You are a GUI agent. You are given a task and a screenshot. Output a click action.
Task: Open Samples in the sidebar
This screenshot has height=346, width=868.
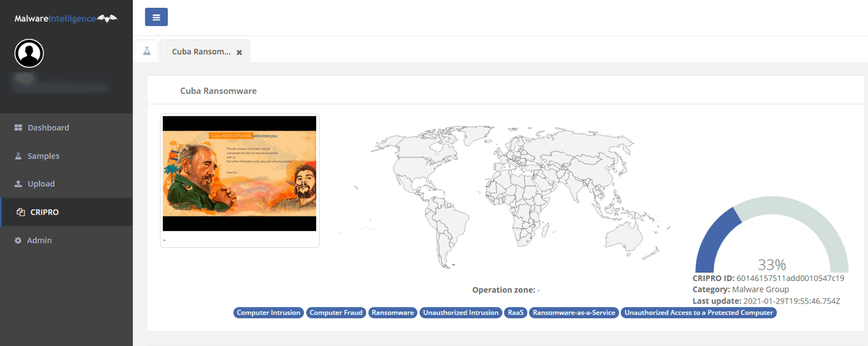pos(67,155)
